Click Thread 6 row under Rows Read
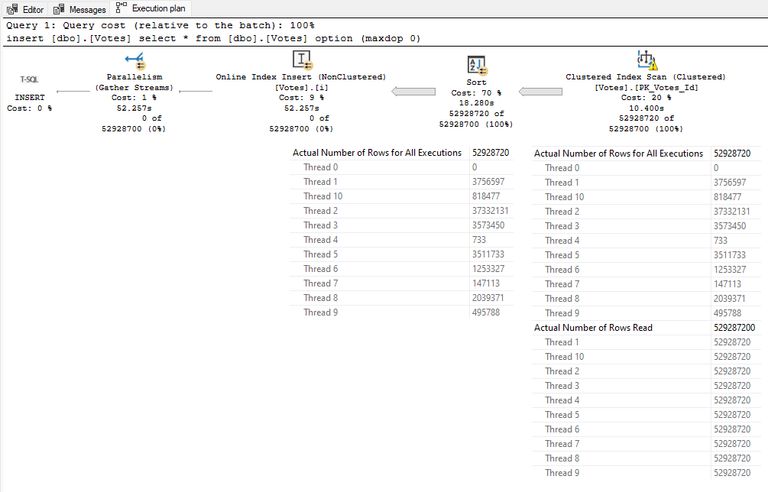 pos(646,429)
